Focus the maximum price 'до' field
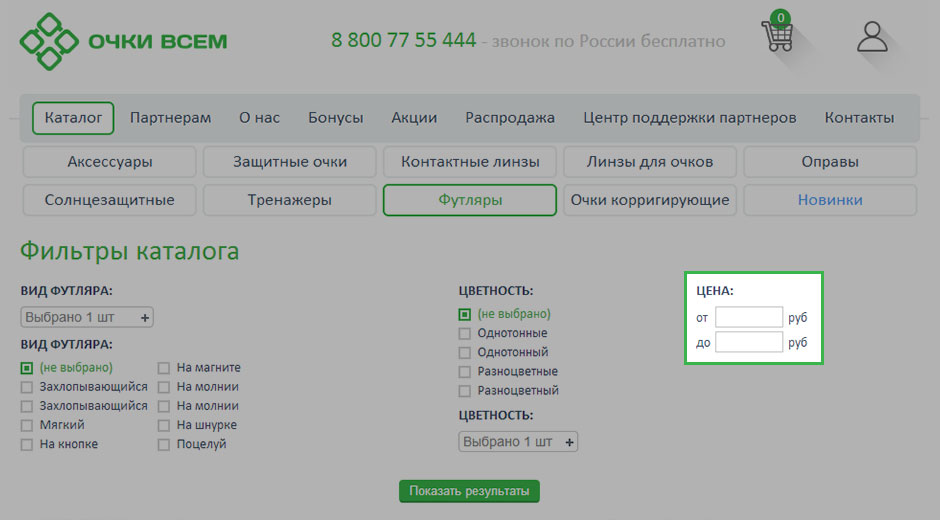Screen dimensions: 940x520 749,343
